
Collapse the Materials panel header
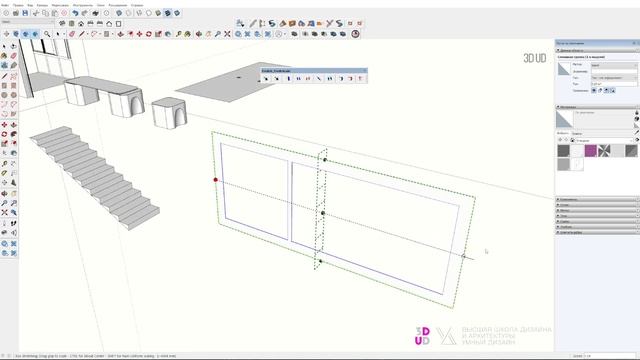pos(597,107)
